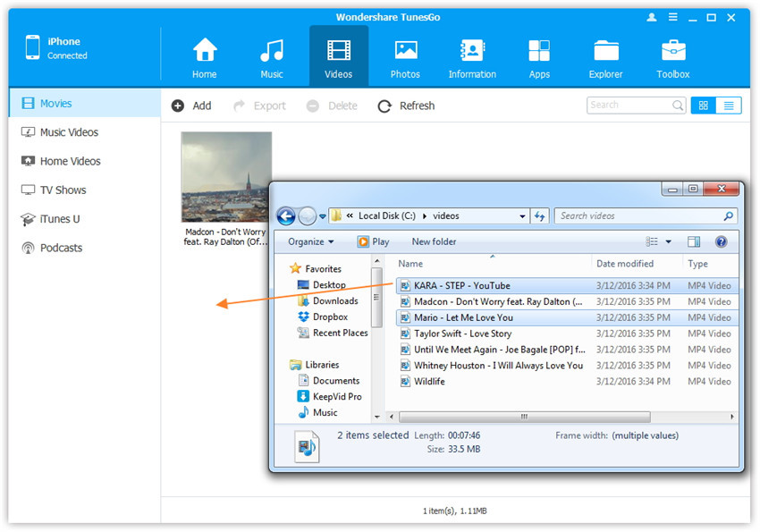Click the Add button
Image resolution: width=760 pixels, height=532 pixels.
(191, 106)
